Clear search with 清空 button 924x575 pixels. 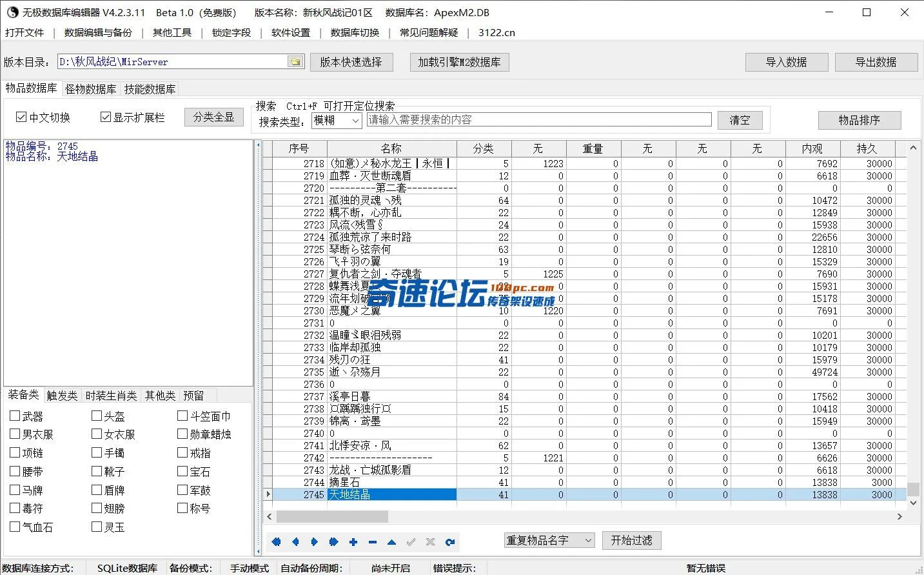[740, 120]
